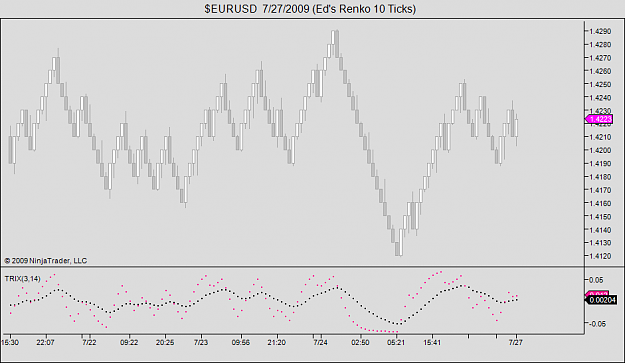This screenshot has width=625, height=363.
Task: Click the 1.4260 price axis label
Action: [600, 71]
